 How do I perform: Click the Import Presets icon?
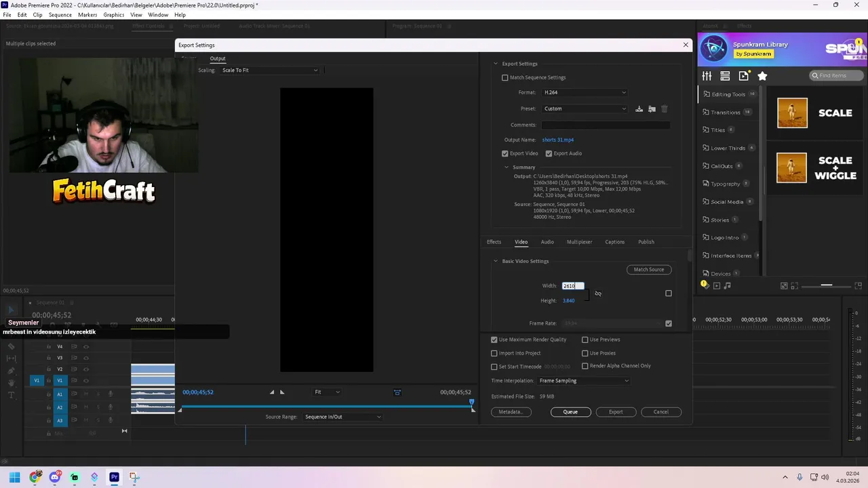coord(652,108)
